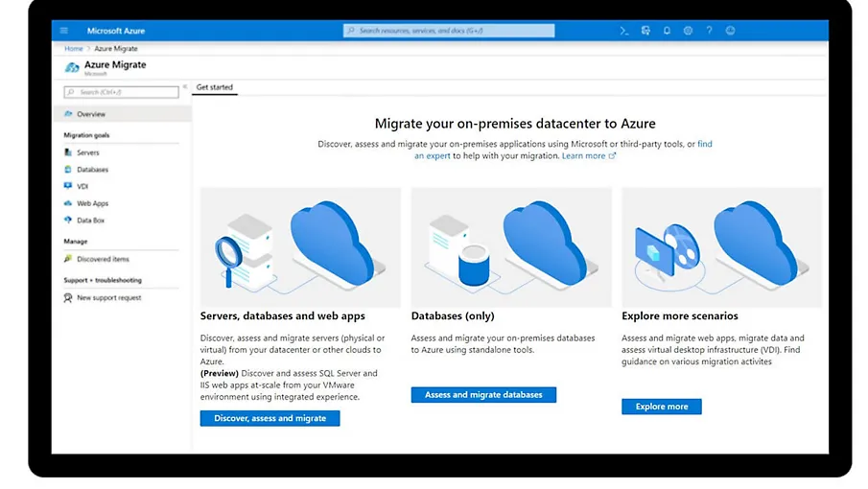
Task: Open the feedback smiley icon
Action: pyautogui.click(x=730, y=31)
